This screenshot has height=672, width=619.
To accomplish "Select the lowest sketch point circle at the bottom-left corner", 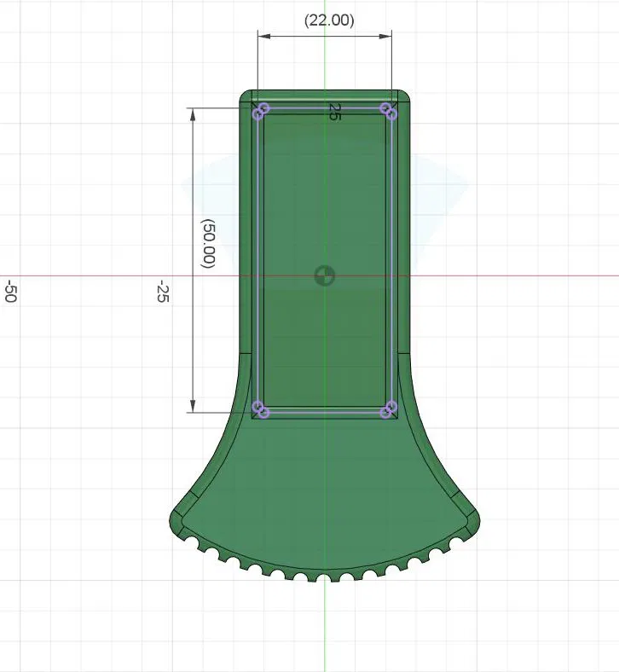I will (x=263, y=413).
